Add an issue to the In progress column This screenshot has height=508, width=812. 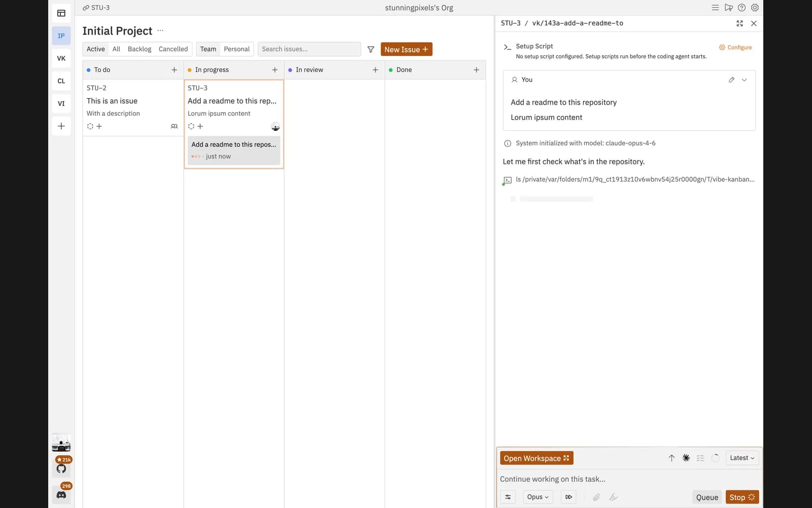(275, 70)
